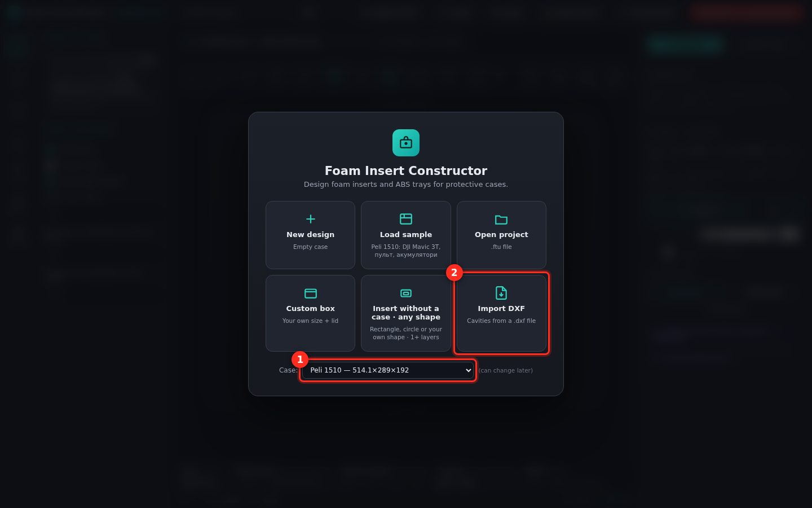Click the Insert without a case icon
The width and height of the screenshot is (812, 508).
point(406,293)
